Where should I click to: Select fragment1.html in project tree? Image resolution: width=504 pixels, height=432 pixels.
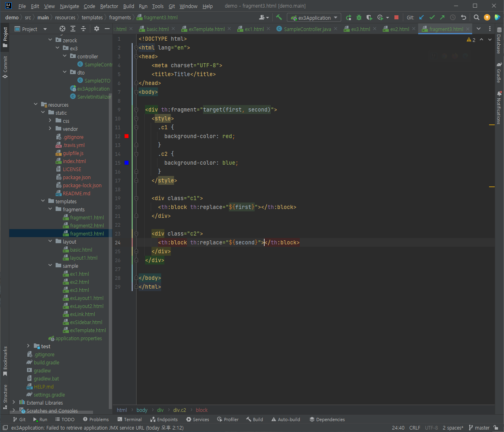tap(87, 217)
